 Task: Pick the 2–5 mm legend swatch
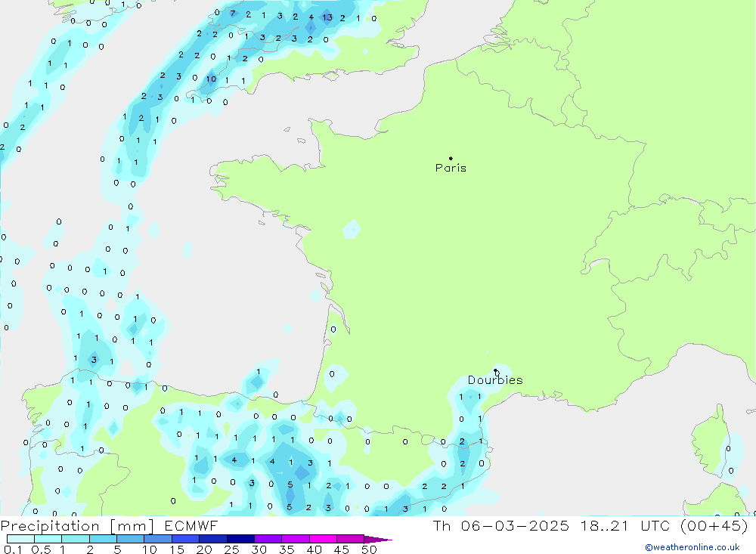(x=103, y=539)
